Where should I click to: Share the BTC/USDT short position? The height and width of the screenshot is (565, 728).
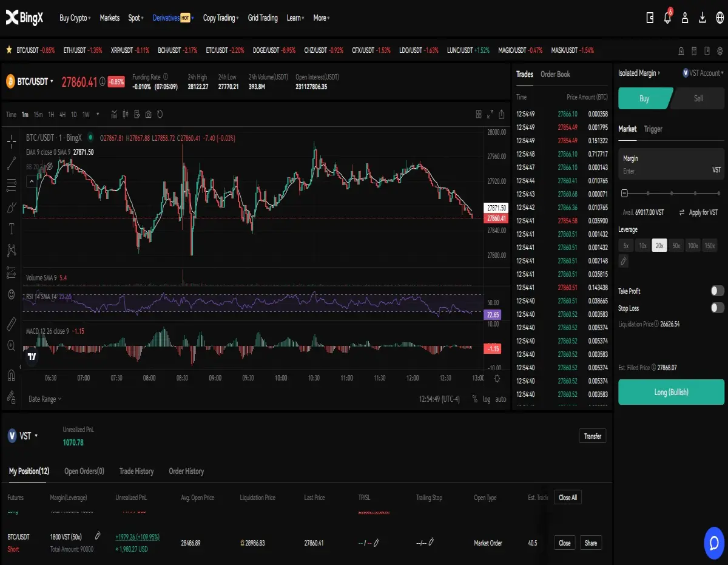tap(591, 543)
